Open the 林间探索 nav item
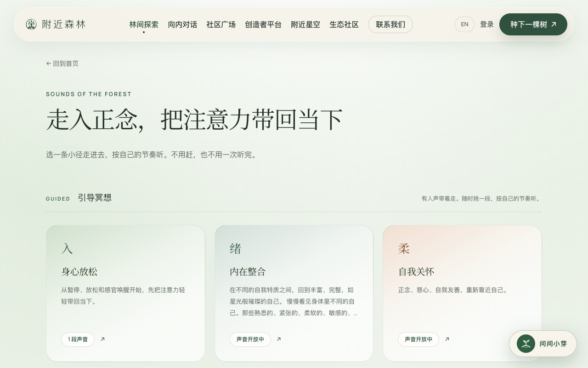The height and width of the screenshot is (368, 588). [144, 24]
